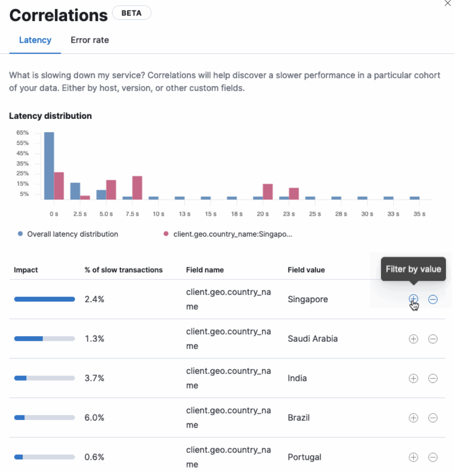Click the Filter by value tooltip
The height and width of the screenshot is (476, 456).
point(413,269)
